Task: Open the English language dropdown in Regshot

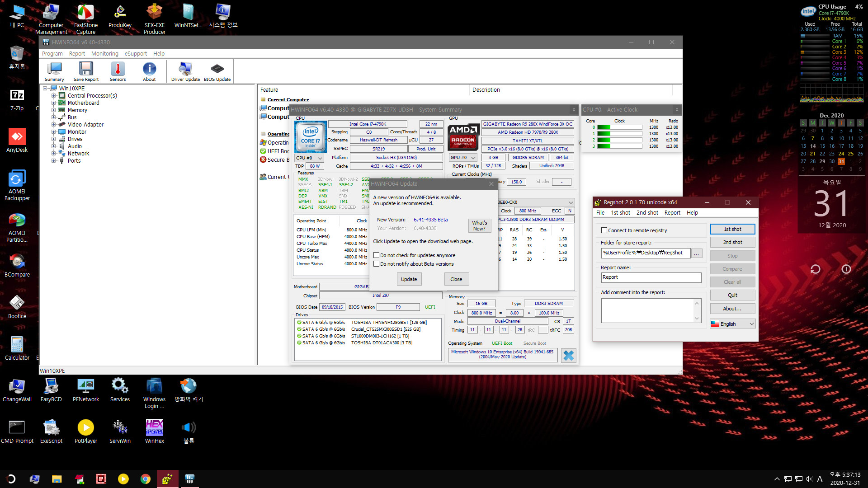Action: (x=732, y=324)
